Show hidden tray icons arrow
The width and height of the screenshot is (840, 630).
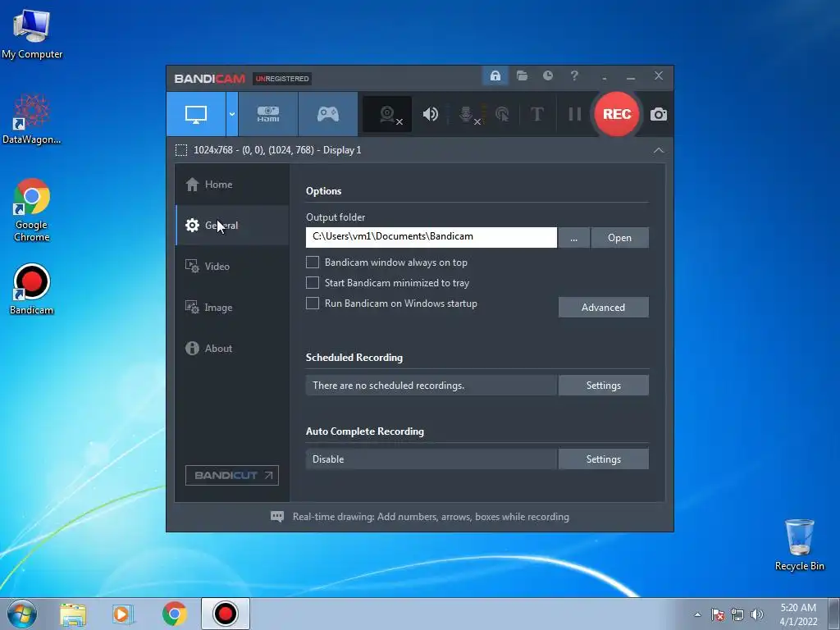pos(697,614)
